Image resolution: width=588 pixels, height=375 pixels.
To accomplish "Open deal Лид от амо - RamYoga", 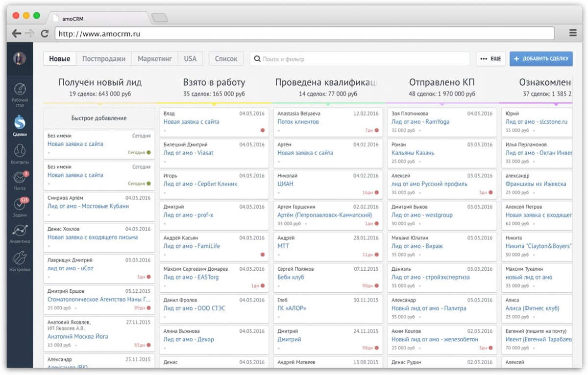I will pos(420,121).
